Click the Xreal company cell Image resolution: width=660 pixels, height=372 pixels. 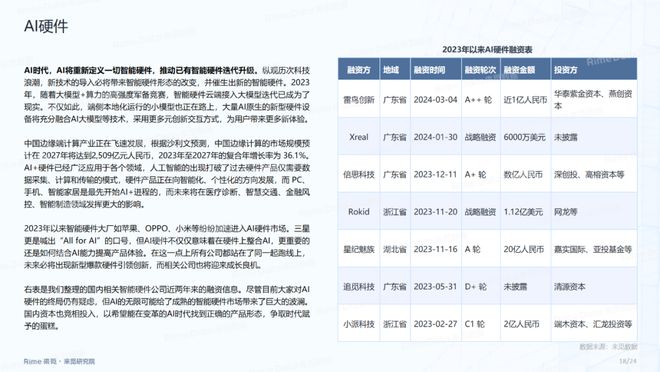(x=359, y=137)
